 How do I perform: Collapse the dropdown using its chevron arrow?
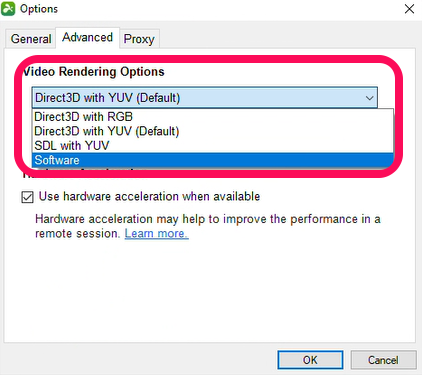(369, 98)
